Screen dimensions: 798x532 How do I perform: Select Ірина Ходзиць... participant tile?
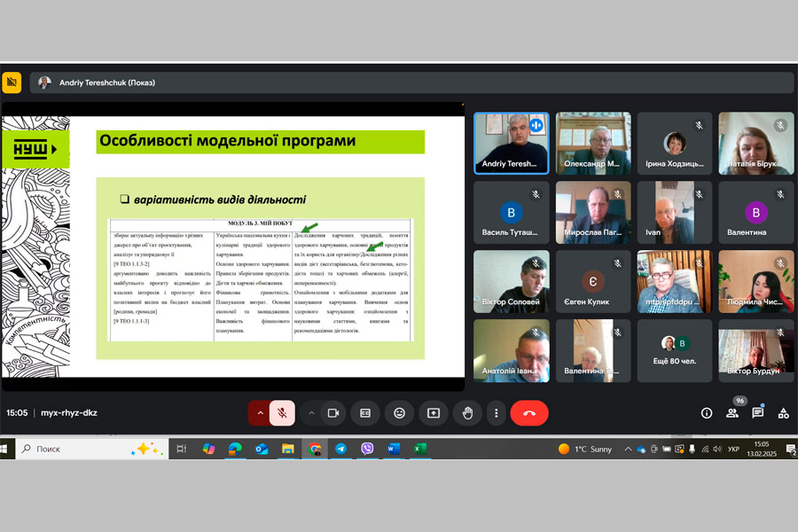[675, 144]
